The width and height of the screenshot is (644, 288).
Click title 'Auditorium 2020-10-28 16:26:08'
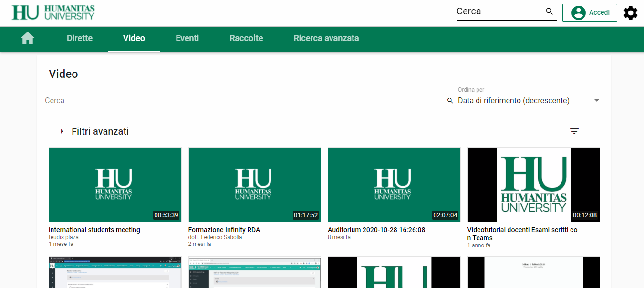[x=376, y=230]
